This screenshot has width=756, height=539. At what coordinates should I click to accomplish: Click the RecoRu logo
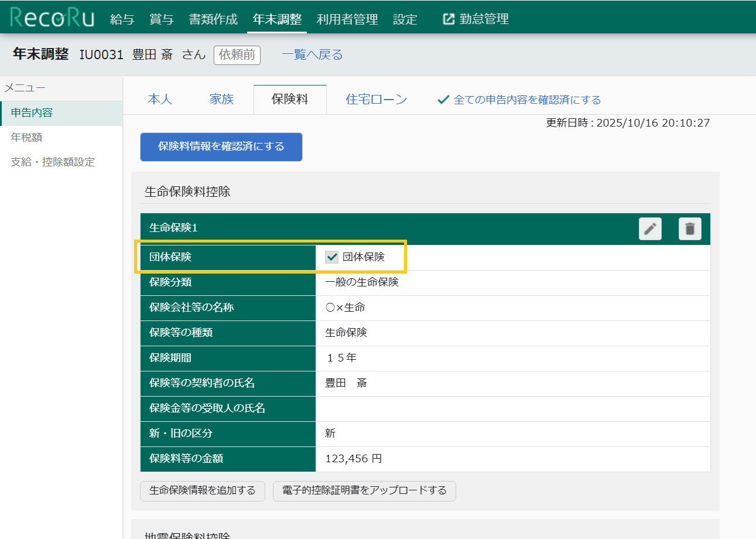(x=52, y=18)
